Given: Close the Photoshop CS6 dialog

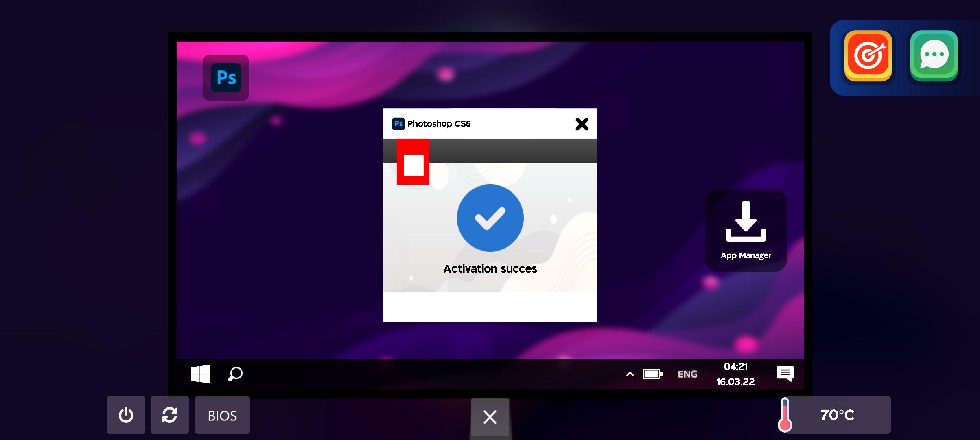Looking at the screenshot, I should pos(582,124).
